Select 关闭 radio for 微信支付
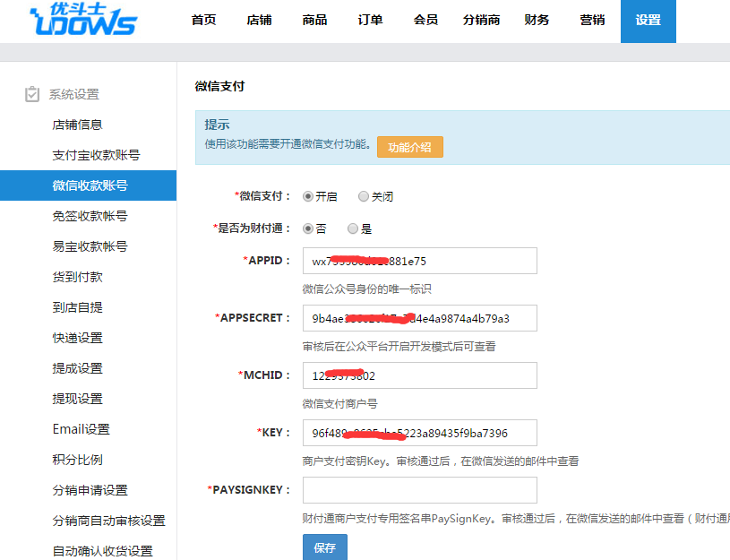730x560 pixels. (364, 196)
